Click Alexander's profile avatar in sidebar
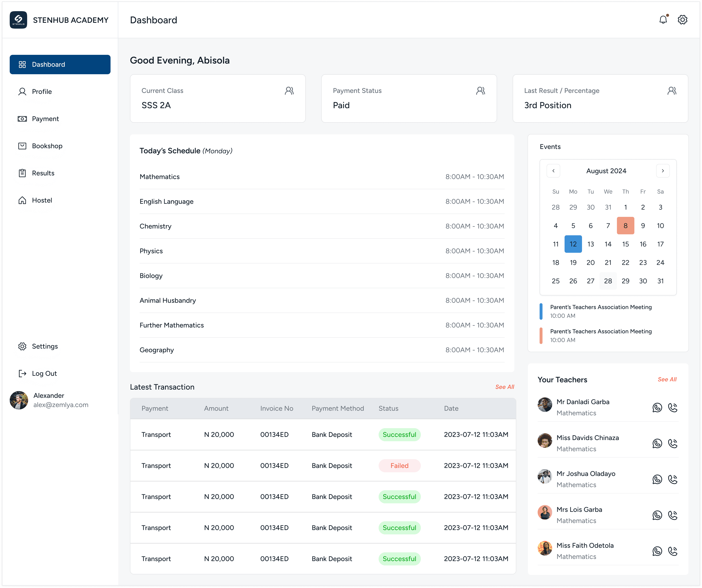 pyautogui.click(x=19, y=400)
